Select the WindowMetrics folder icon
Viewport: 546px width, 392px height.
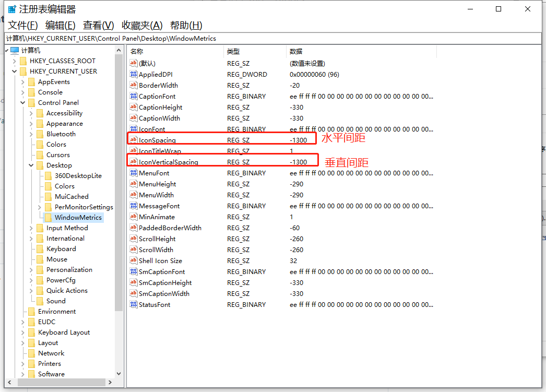[x=49, y=217]
